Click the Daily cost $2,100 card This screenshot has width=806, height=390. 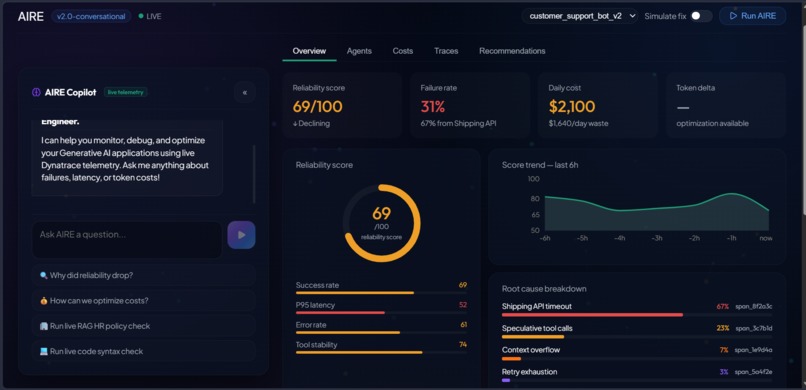coord(598,105)
